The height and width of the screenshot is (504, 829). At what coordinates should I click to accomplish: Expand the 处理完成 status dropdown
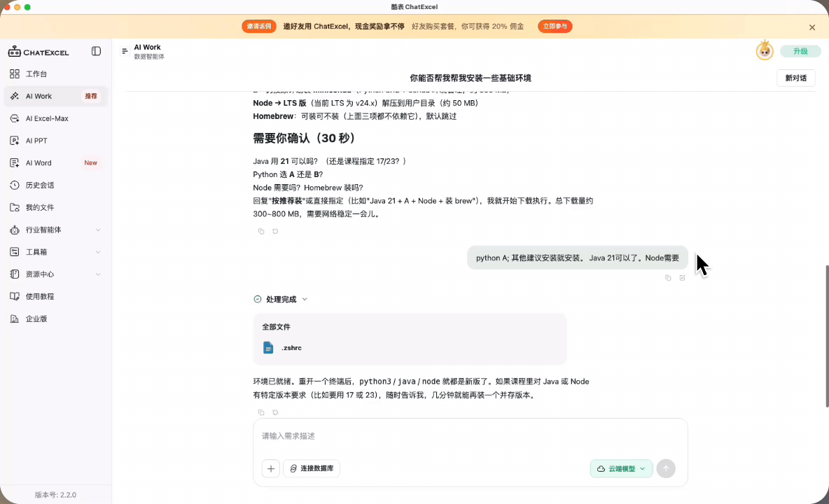[x=305, y=299]
